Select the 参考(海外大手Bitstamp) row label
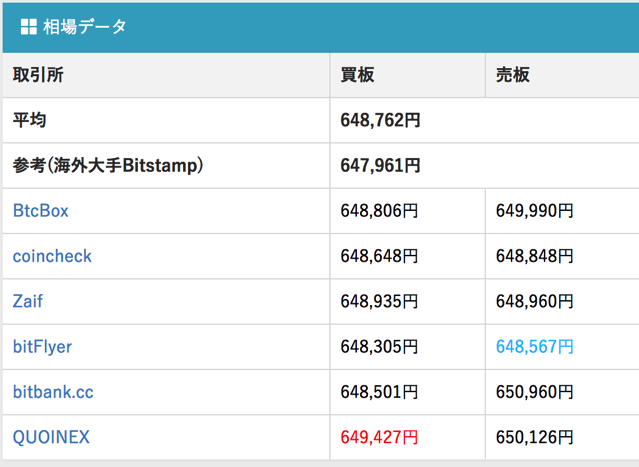Viewport: 639px width, 467px height. pyautogui.click(x=108, y=165)
